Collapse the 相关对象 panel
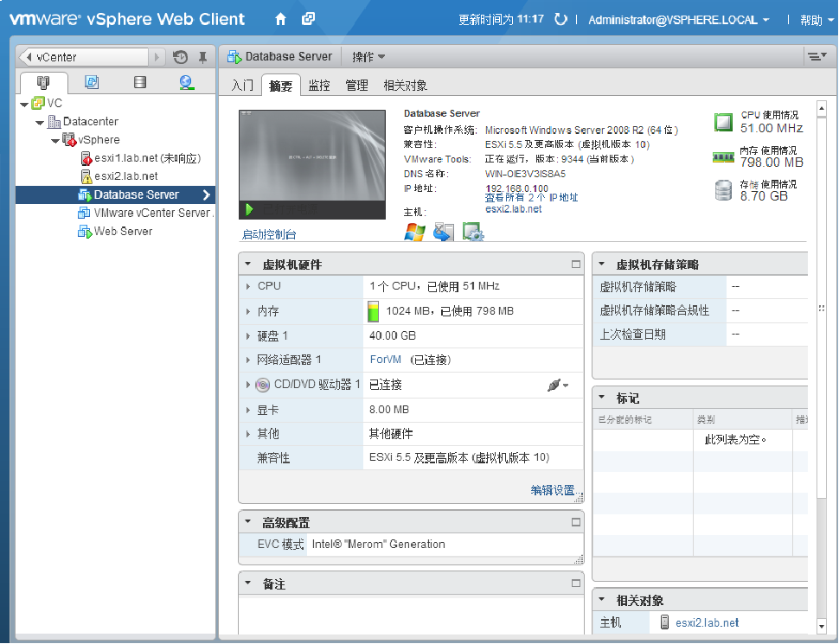This screenshot has width=839, height=644. [601, 600]
